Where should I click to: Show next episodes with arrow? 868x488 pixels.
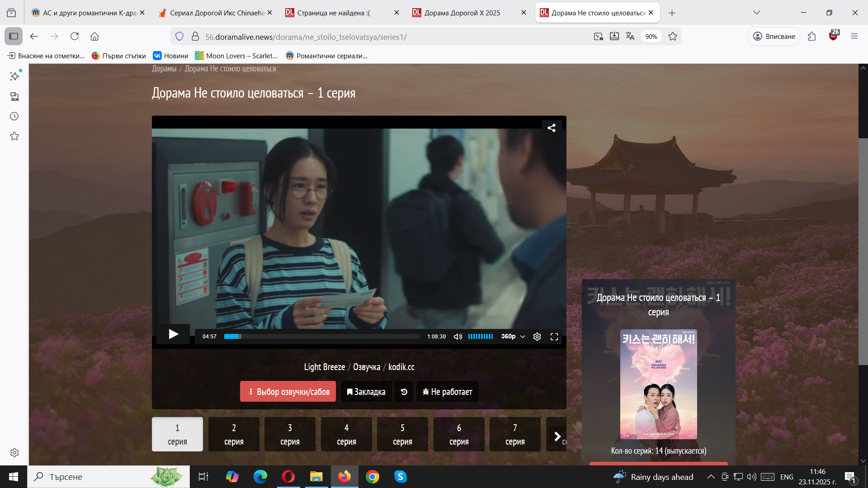(x=557, y=436)
